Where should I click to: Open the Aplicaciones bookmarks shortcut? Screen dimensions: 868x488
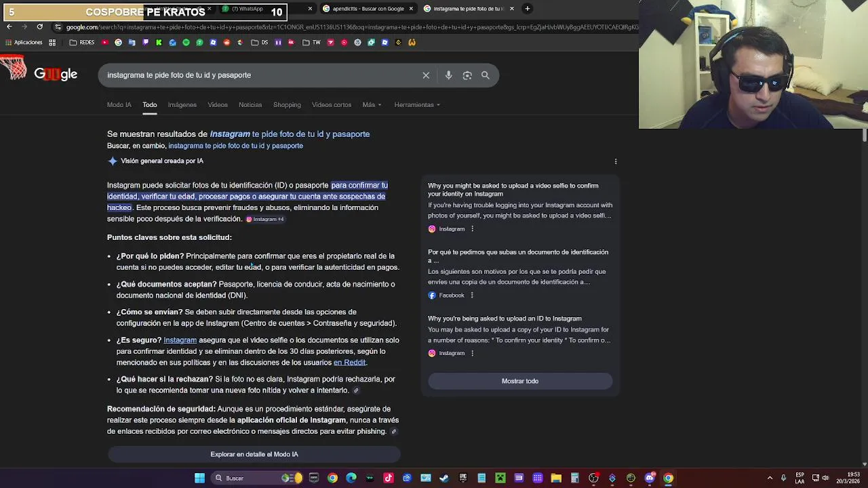[x=24, y=42]
